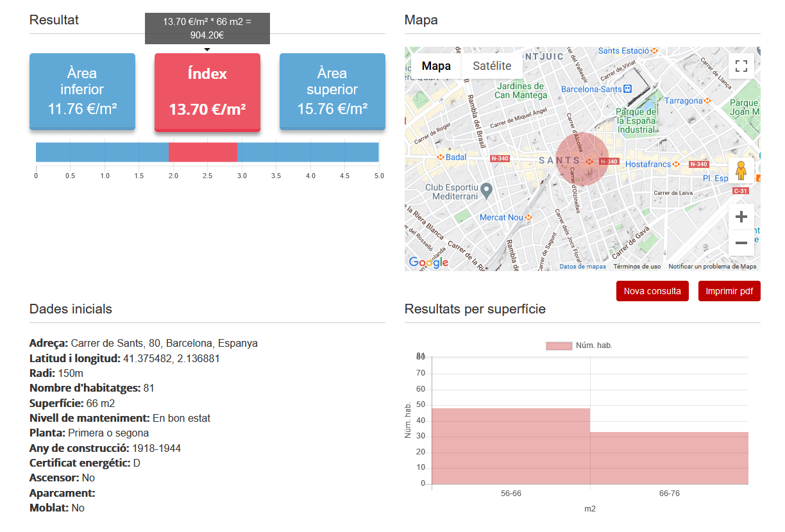
Task: Click the red Índex price card
Action: (207, 92)
